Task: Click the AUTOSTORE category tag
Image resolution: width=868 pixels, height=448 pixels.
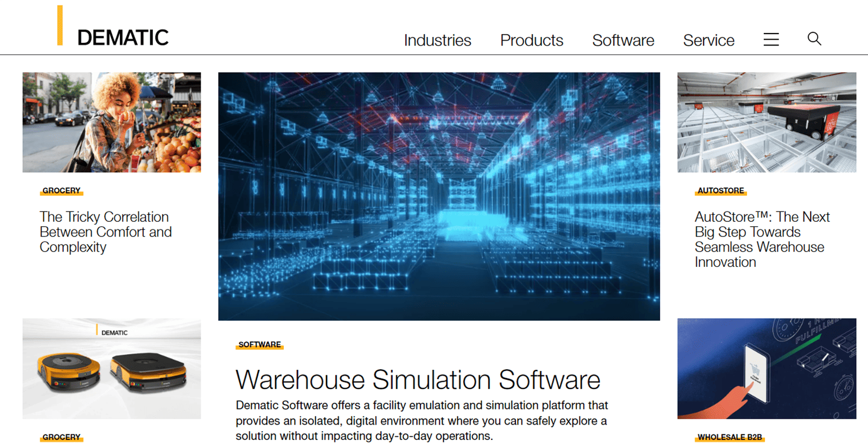Action: coord(720,191)
